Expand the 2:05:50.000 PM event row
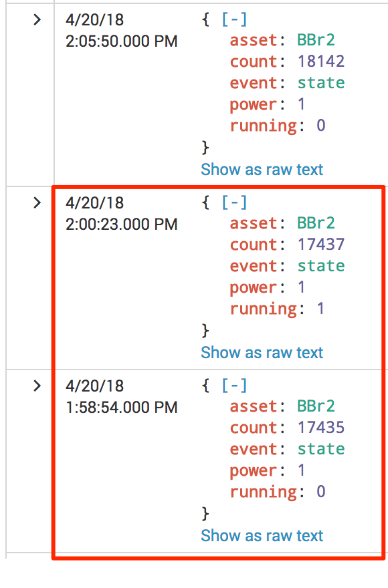This screenshot has width=388, height=588. (x=37, y=19)
